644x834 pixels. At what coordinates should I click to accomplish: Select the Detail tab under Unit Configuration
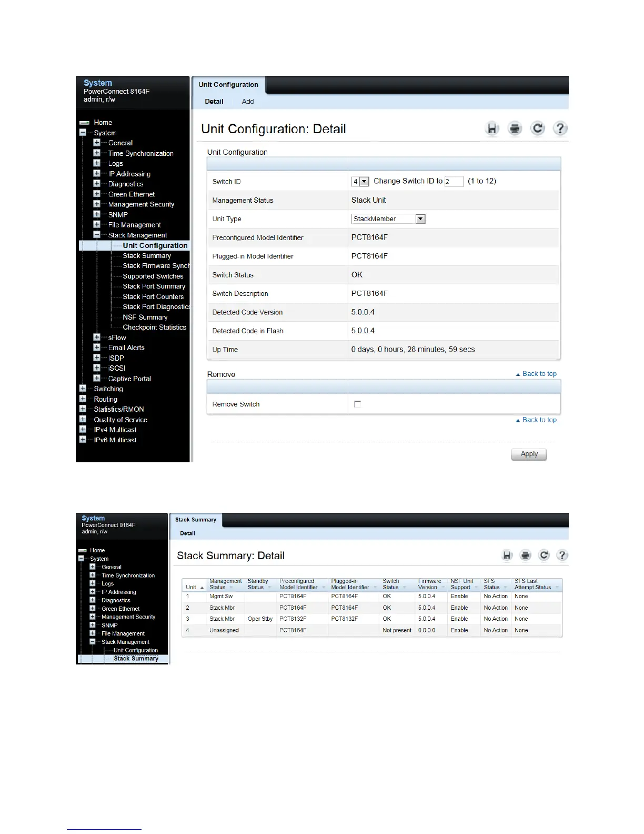[x=214, y=102]
